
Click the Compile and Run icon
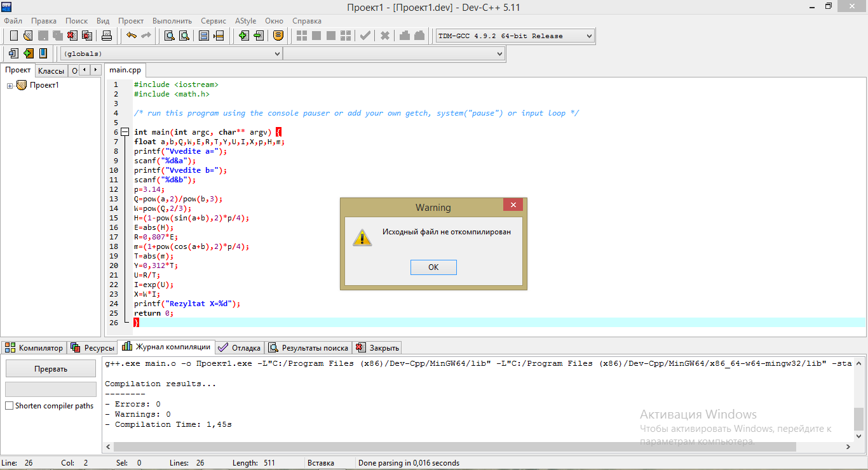[331, 36]
